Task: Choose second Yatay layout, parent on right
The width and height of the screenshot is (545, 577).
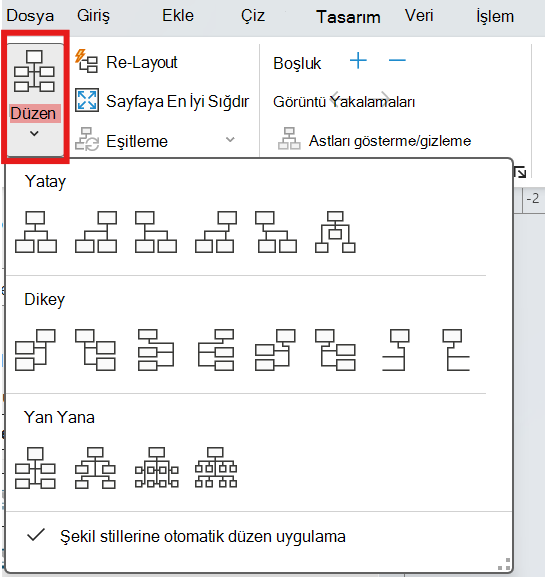Action: point(96,232)
